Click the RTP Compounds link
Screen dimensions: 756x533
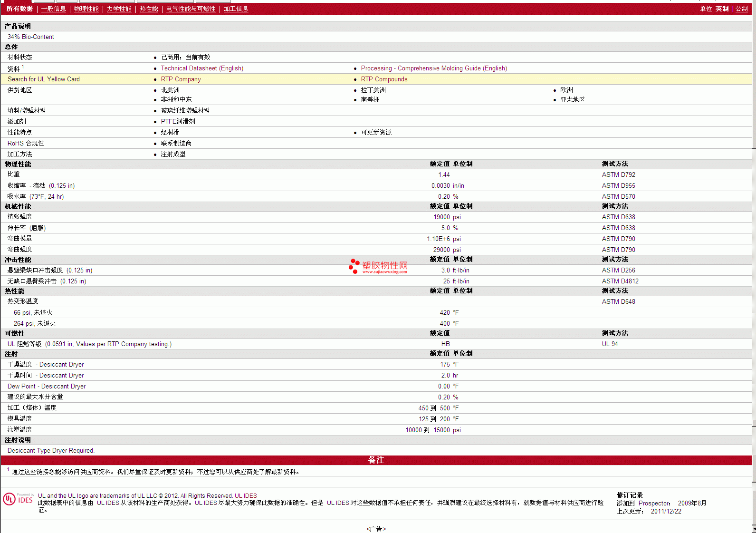tap(384, 79)
